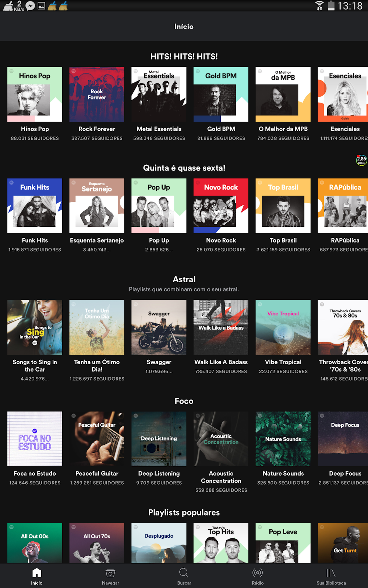Viewport: 368px width, 588px height.
Task: Tap the 'Astral' section heading
Action: (184, 279)
